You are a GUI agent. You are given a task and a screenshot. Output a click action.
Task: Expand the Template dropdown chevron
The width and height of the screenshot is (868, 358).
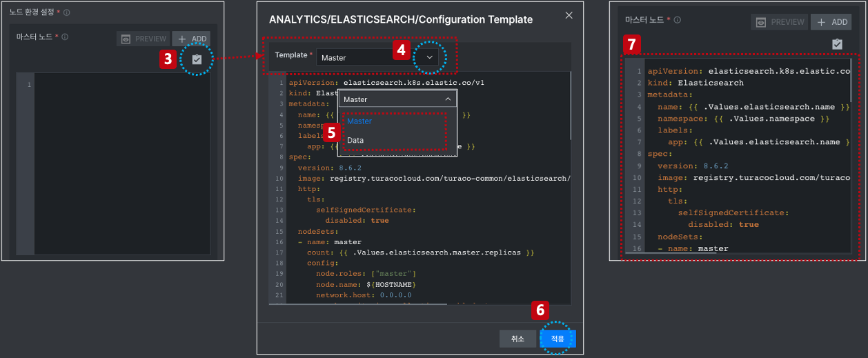pyautogui.click(x=431, y=57)
